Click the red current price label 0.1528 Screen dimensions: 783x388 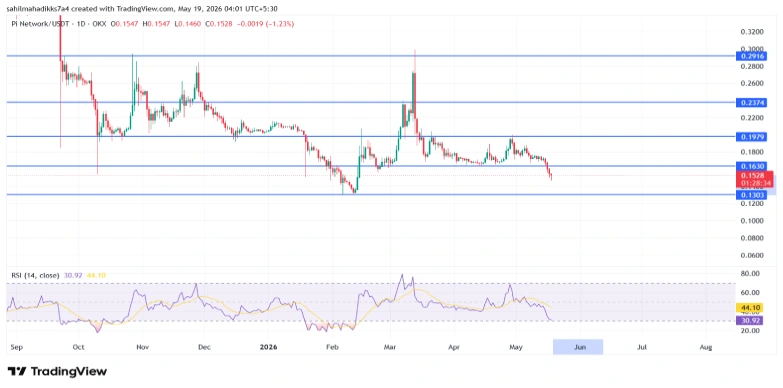[x=755, y=179]
